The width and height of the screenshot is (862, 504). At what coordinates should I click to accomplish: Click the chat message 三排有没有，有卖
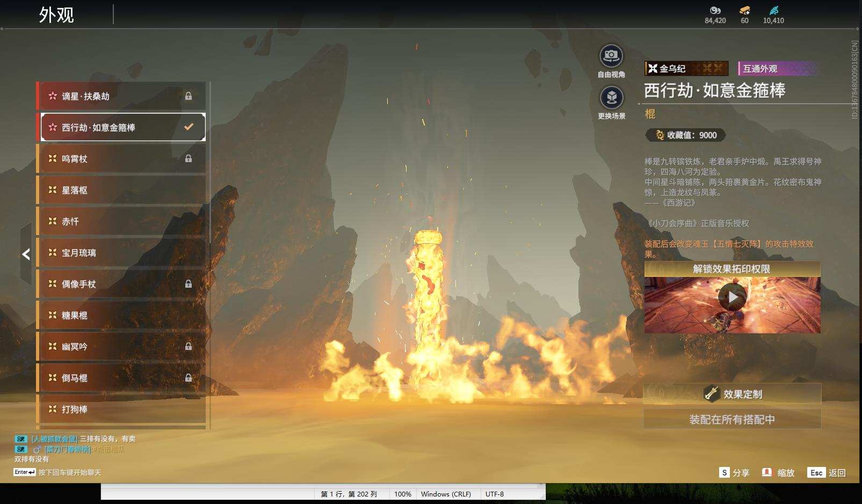107,439
